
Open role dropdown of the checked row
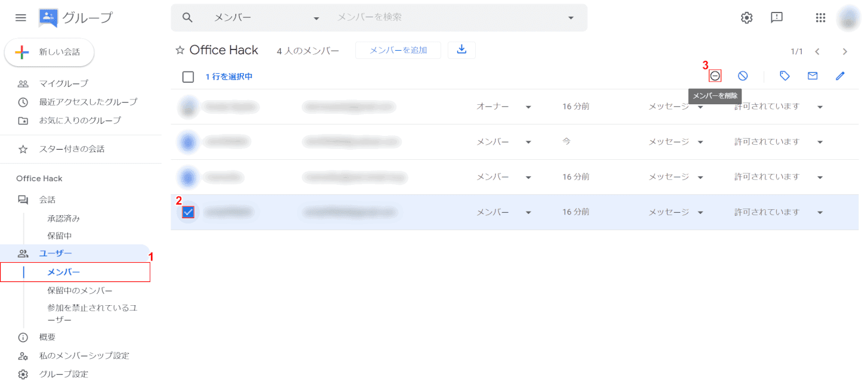click(504, 212)
